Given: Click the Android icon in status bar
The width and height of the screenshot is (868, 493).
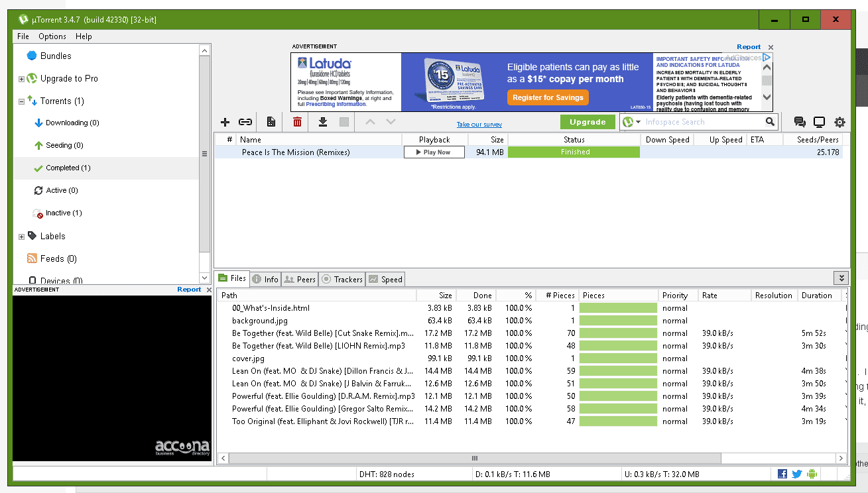Looking at the screenshot, I should (811, 474).
